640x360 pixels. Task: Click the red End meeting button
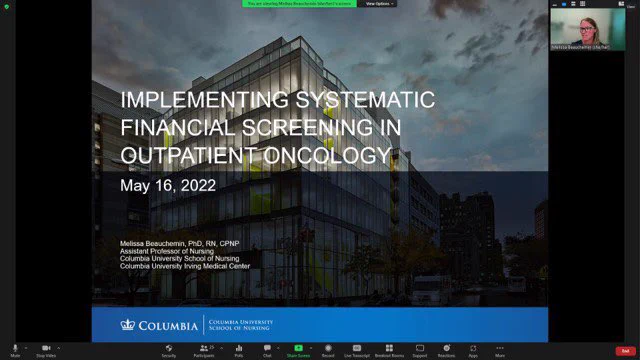coord(625,351)
